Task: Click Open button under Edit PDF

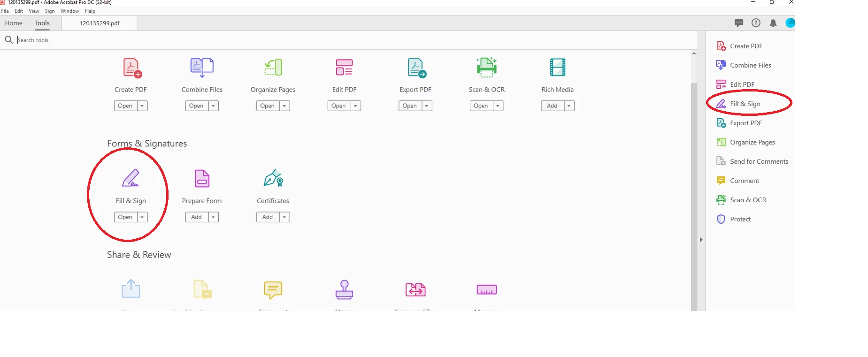Action: coord(339,106)
